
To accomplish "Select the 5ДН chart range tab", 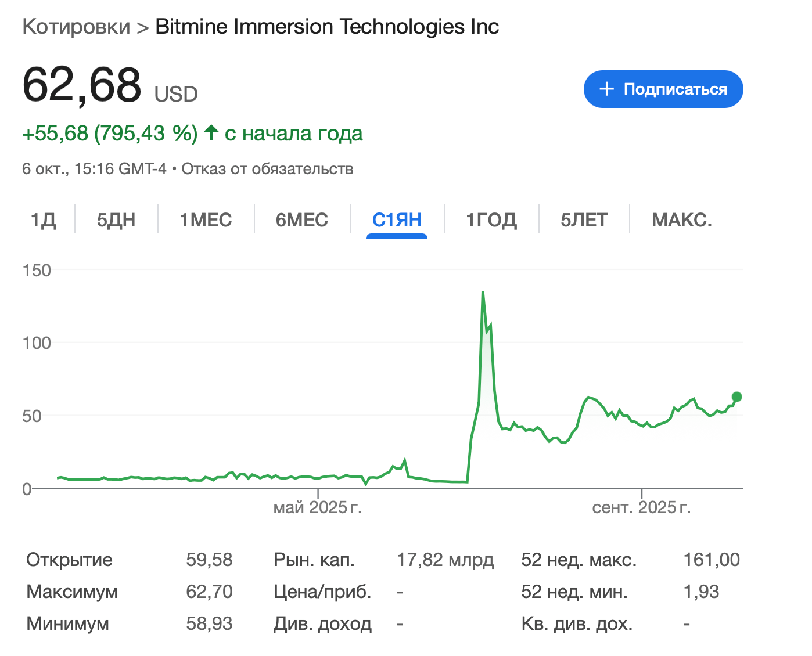I will point(116,220).
